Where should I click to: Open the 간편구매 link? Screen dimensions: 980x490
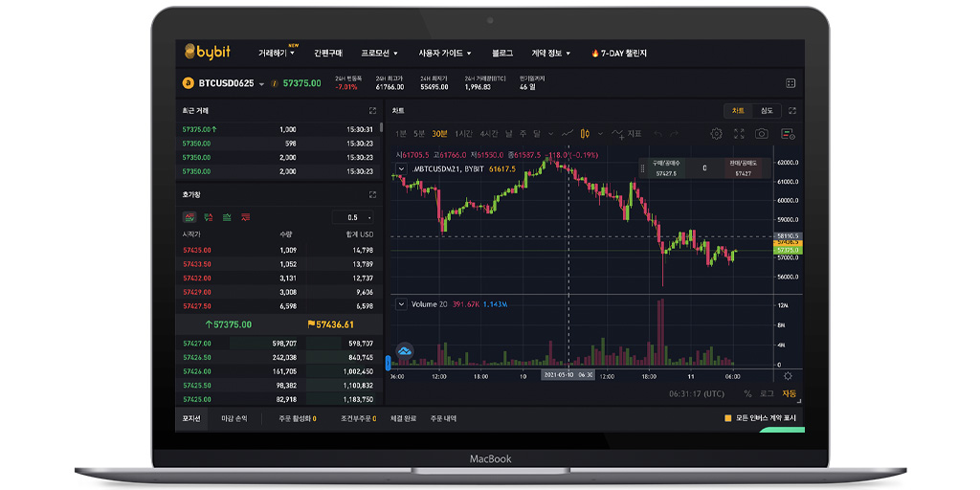click(328, 54)
